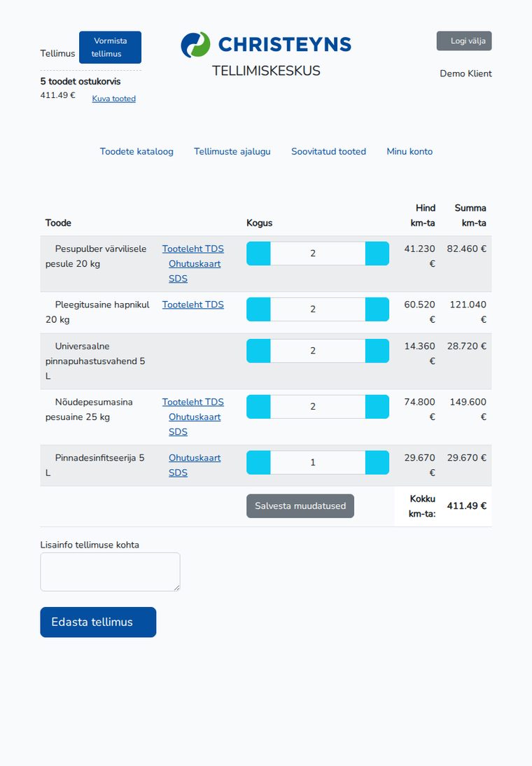Click the Kokku km-ta label
This screenshot has height=766, width=532.
[422, 506]
